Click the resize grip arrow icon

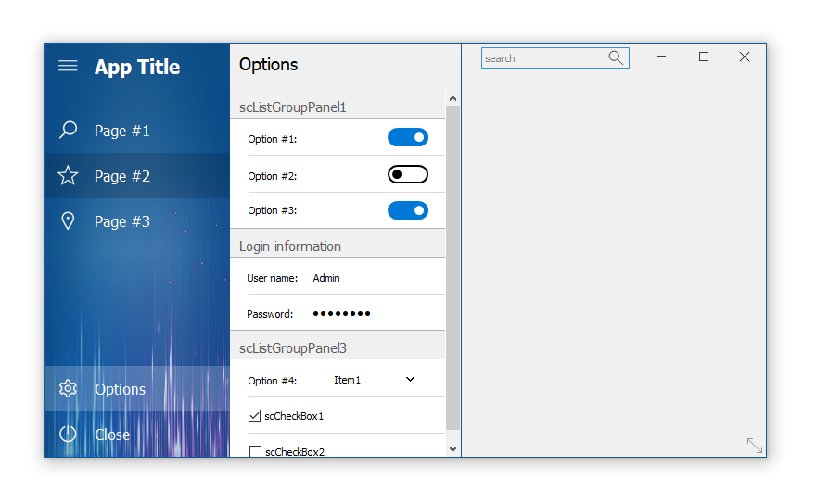point(754,446)
